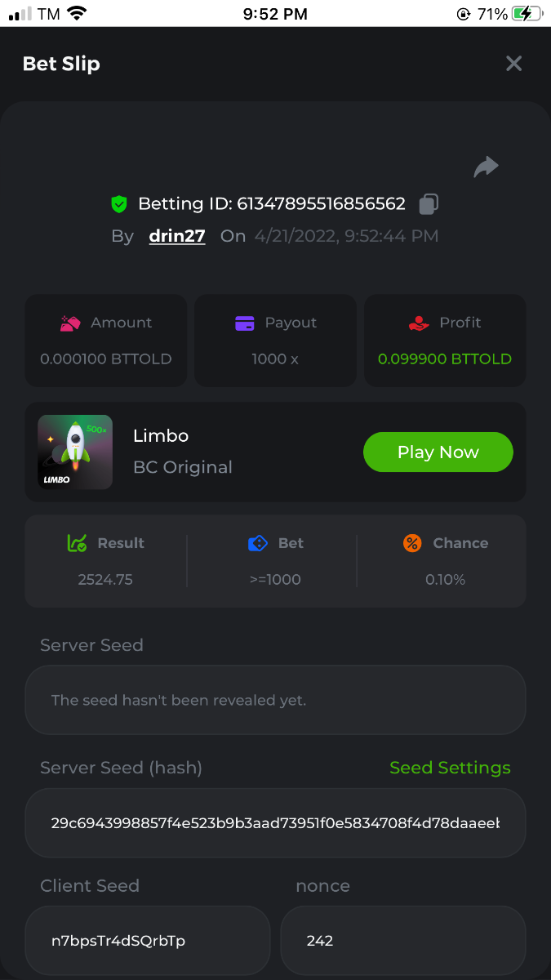Image resolution: width=551 pixels, height=980 pixels.
Task: Tap the green verified shield icon
Action: click(120, 204)
